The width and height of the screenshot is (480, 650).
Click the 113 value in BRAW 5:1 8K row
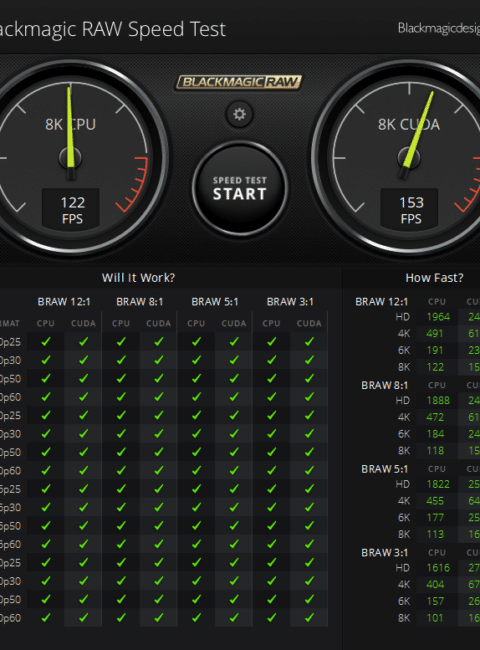click(x=435, y=534)
